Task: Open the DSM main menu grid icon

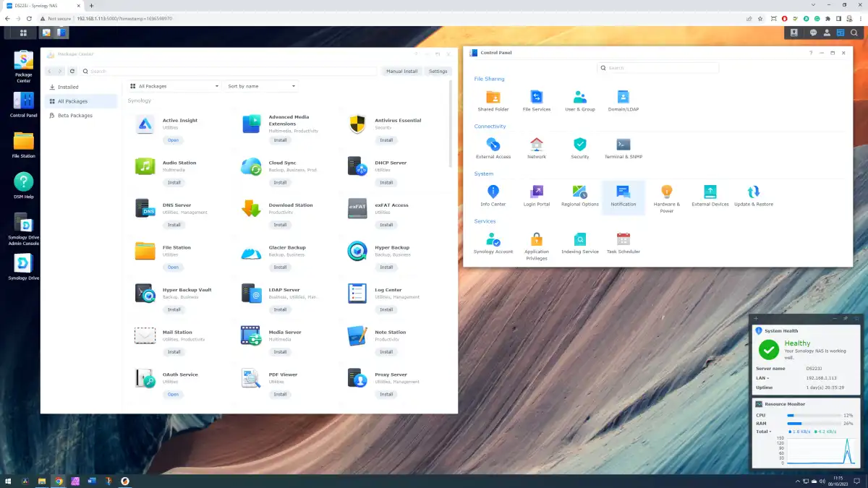Action: tap(23, 33)
